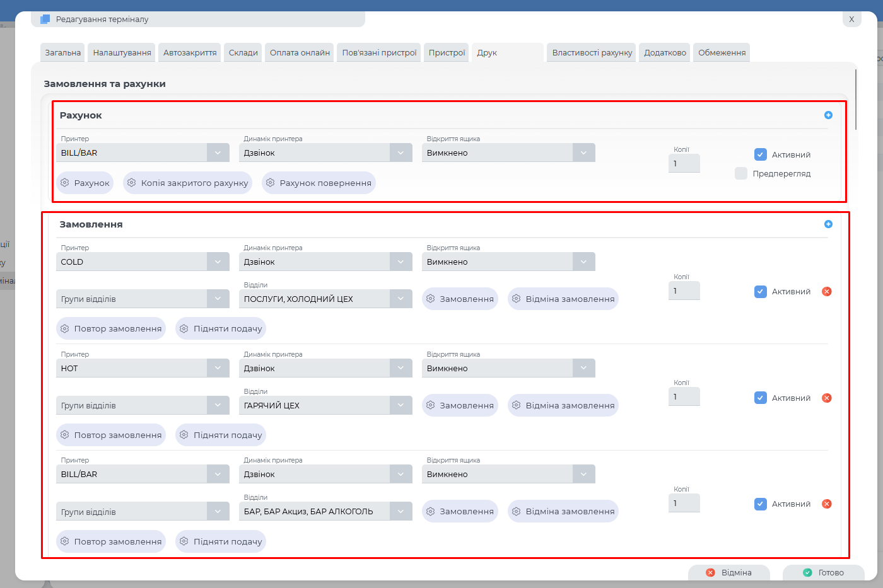Enable the Предперегляд checkbox
The width and height of the screenshot is (883, 588).
click(741, 173)
